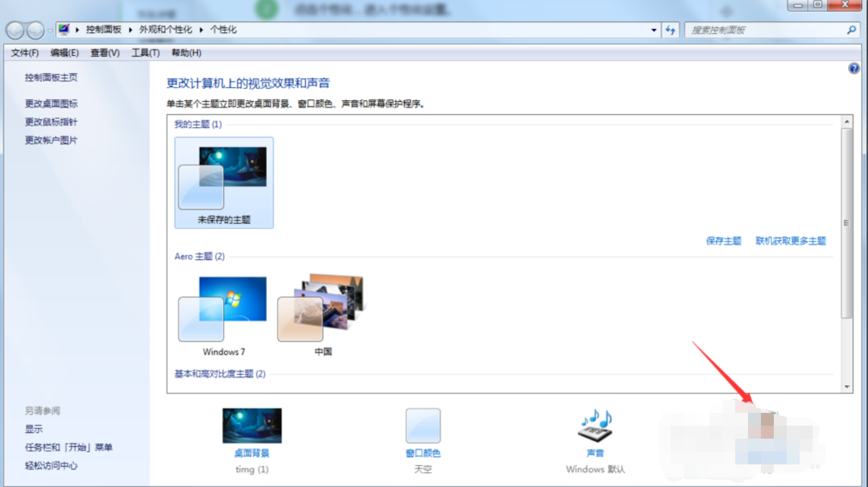Open 更改鼠标指针 in the sidebar
868x487 pixels.
pos(51,121)
